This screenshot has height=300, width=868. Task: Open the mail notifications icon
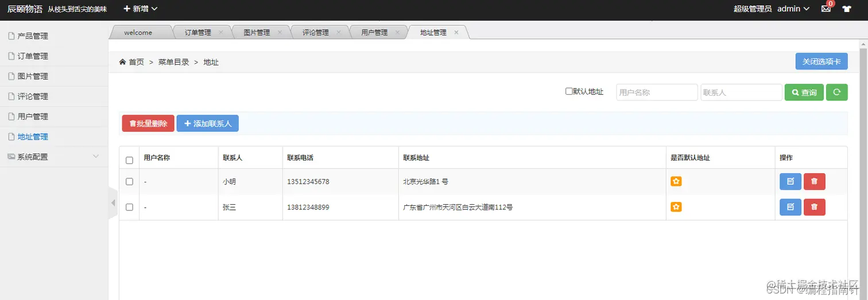826,9
